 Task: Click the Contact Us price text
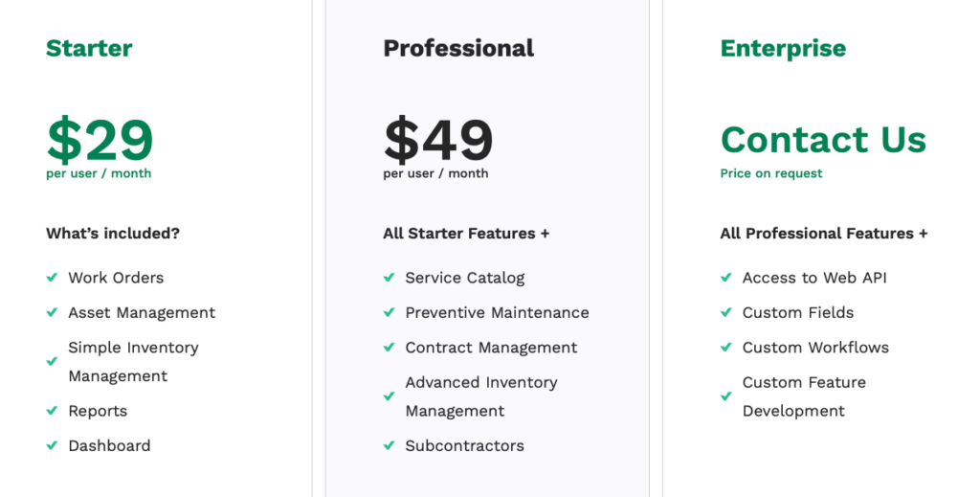tap(823, 139)
